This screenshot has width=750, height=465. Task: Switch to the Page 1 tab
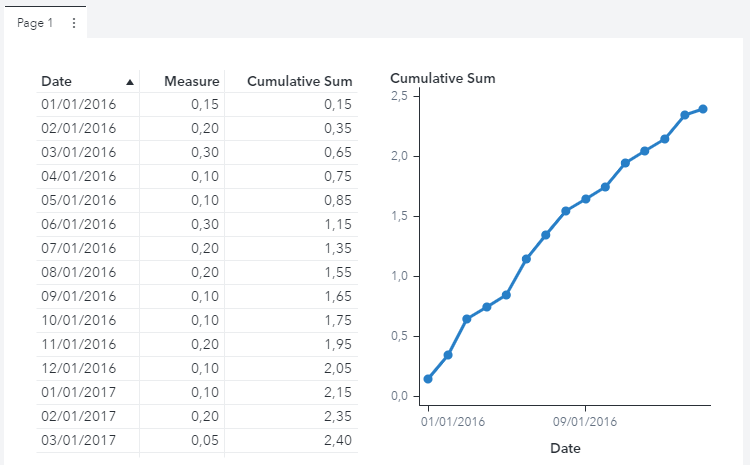click(35, 23)
